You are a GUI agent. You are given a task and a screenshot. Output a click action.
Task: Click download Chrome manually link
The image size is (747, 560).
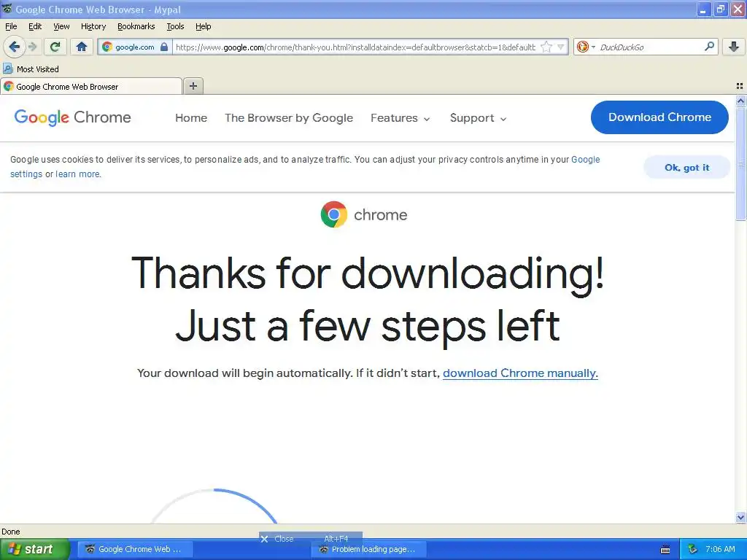520,373
